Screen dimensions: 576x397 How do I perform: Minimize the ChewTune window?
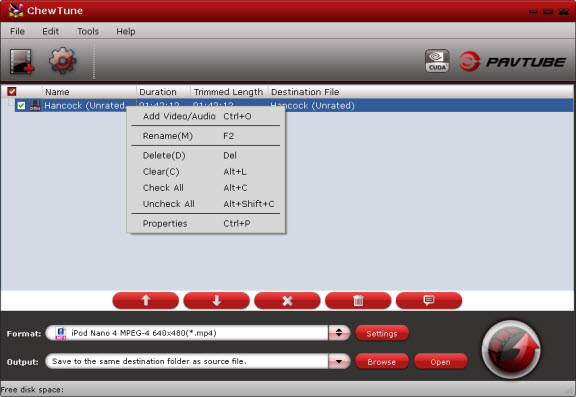click(x=533, y=12)
